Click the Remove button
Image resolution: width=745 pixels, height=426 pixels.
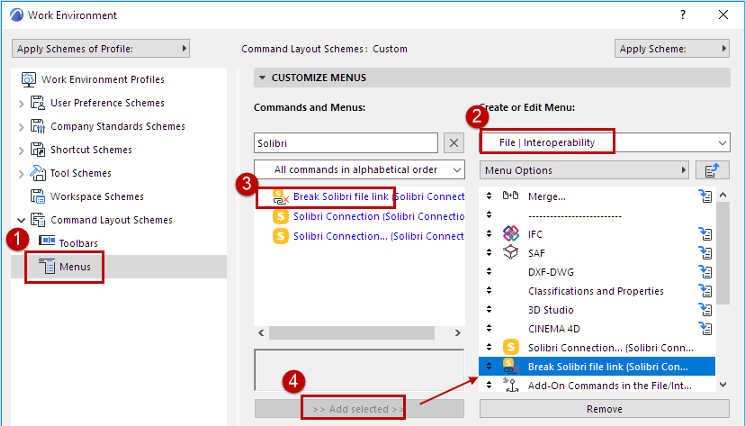coord(604,409)
